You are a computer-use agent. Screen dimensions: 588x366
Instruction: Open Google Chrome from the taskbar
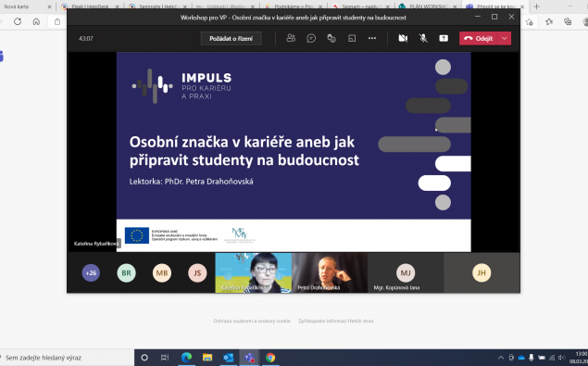point(270,358)
